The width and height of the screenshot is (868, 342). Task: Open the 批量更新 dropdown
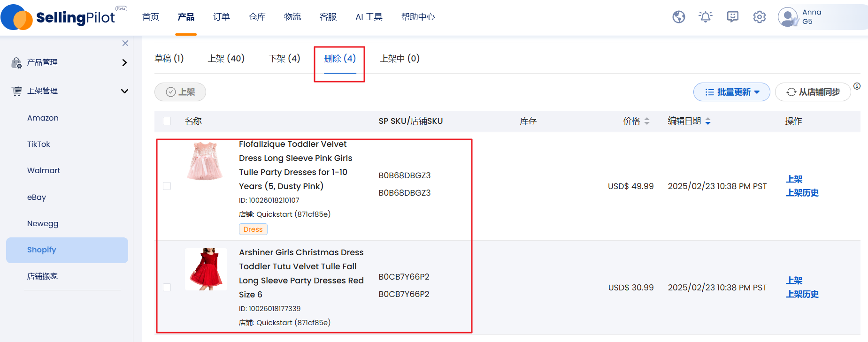pos(732,92)
